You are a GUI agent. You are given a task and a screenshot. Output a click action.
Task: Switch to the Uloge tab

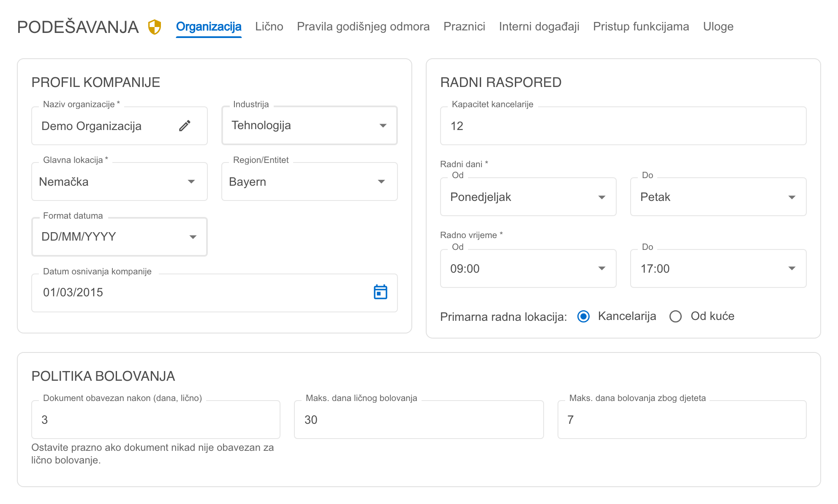coord(718,27)
